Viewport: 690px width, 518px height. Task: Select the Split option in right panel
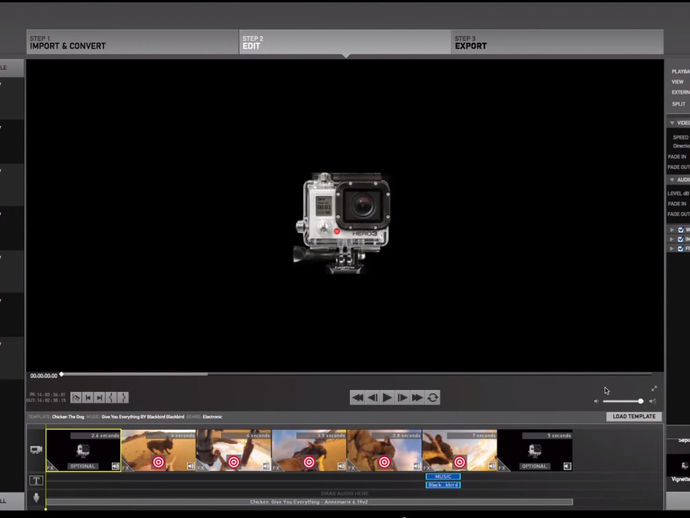click(x=679, y=104)
